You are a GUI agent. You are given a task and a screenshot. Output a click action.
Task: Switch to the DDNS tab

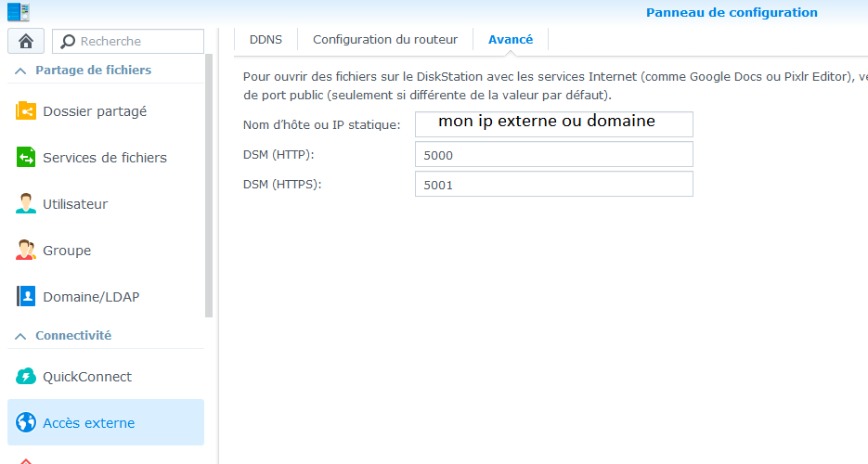click(x=266, y=40)
